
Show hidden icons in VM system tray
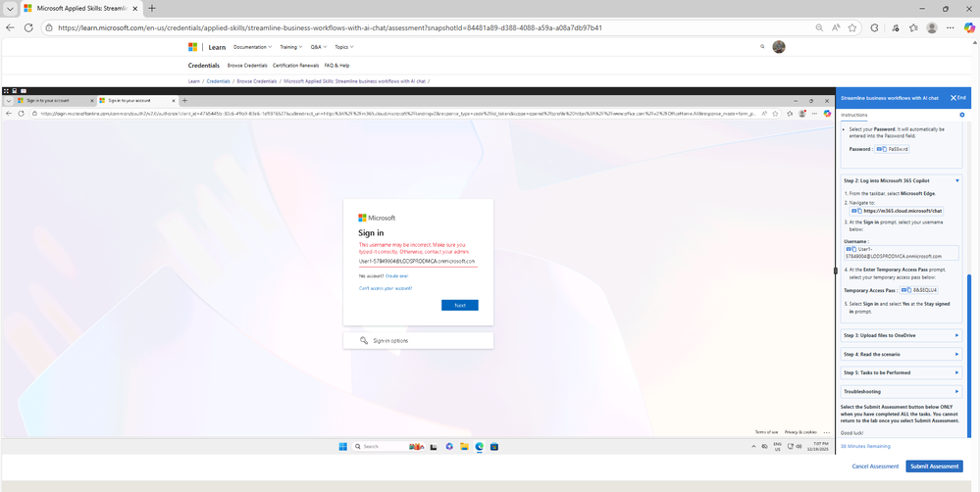coord(753,446)
